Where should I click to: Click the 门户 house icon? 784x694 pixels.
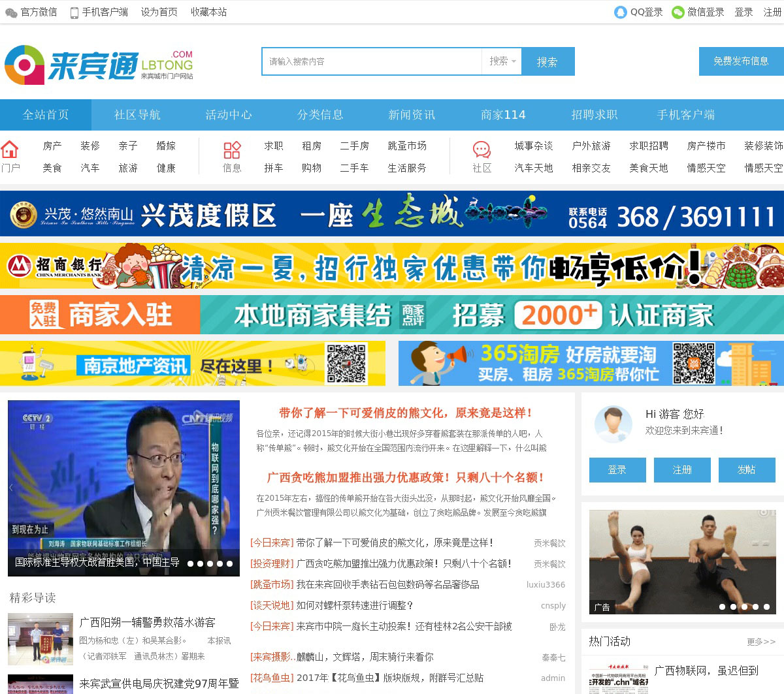(10, 150)
